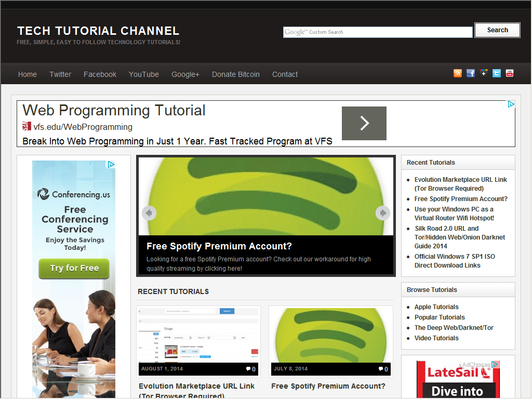
Task: Select Google+ in the navigation menu
Action: click(185, 74)
